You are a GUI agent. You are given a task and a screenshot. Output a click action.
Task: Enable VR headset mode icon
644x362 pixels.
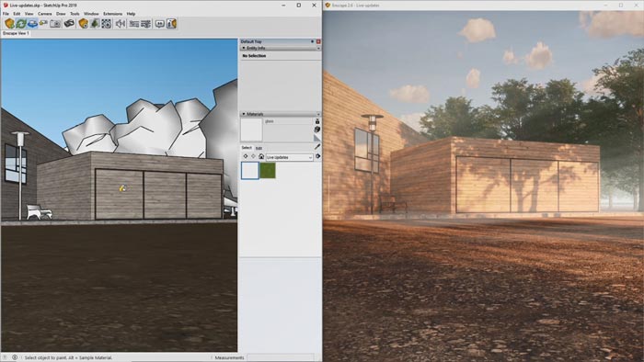coord(69,24)
